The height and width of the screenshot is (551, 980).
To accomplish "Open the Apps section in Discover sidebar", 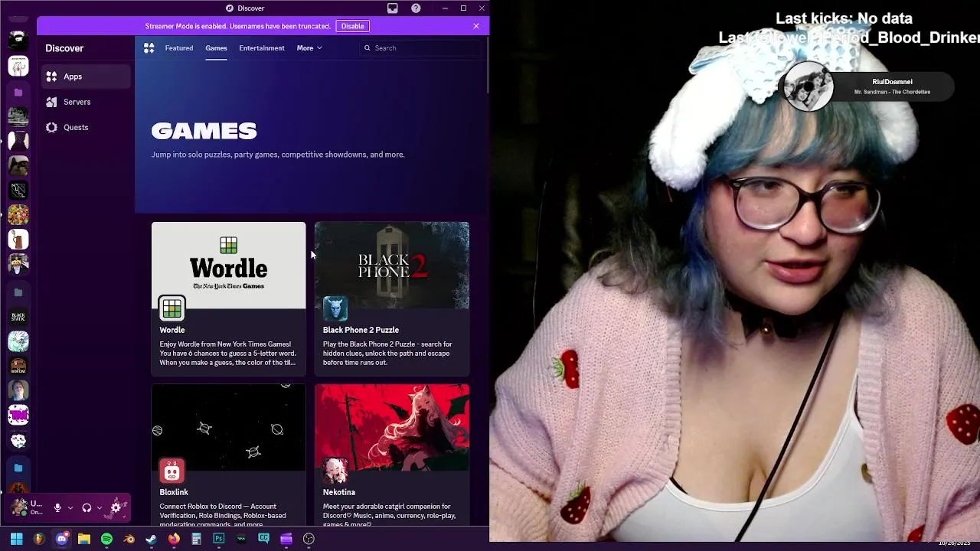I will point(86,77).
